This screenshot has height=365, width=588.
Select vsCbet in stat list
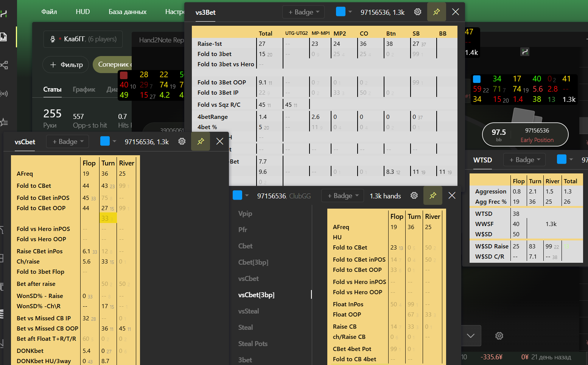(249, 279)
